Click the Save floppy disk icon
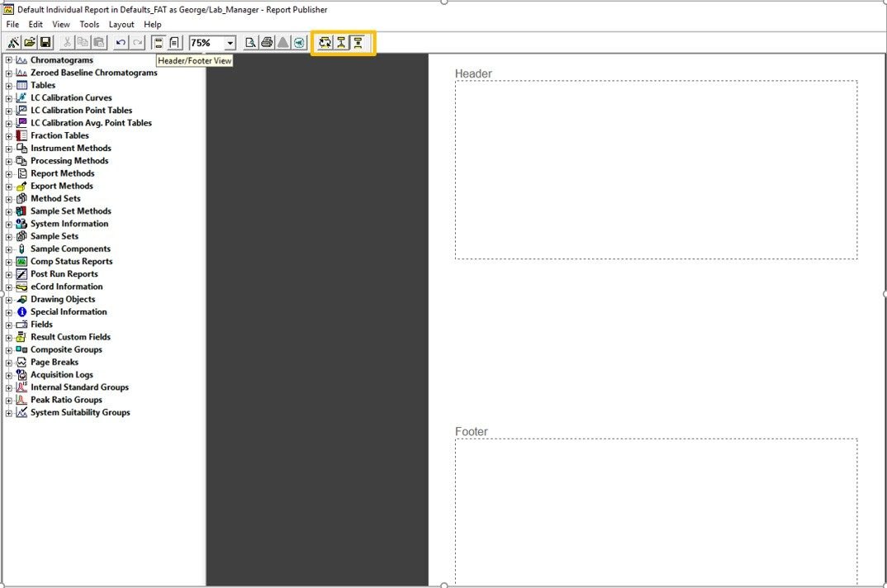This screenshot has width=887, height=588. (45, 42)
